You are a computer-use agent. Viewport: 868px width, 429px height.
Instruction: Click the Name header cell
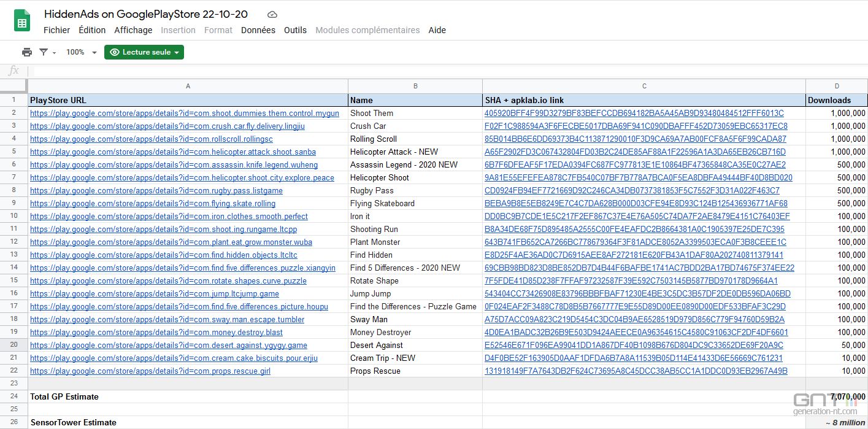(415, 100)
